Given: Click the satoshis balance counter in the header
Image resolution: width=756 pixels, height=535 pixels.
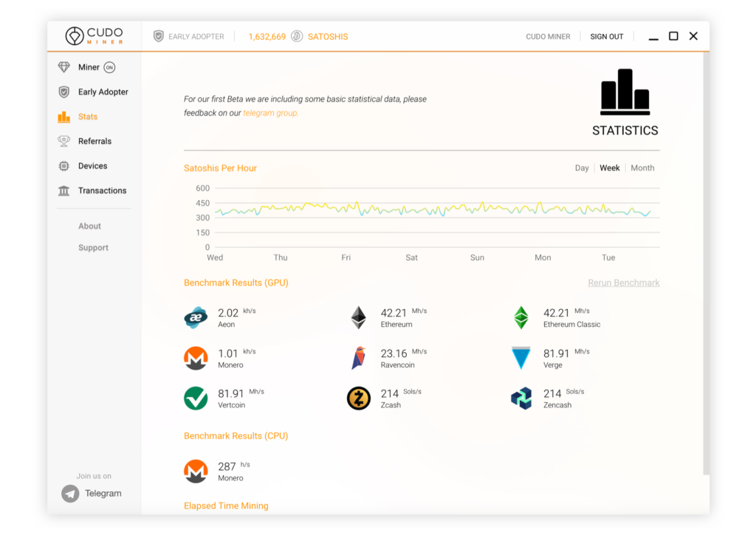Looking at the screenshot, I should pos(267,35).
